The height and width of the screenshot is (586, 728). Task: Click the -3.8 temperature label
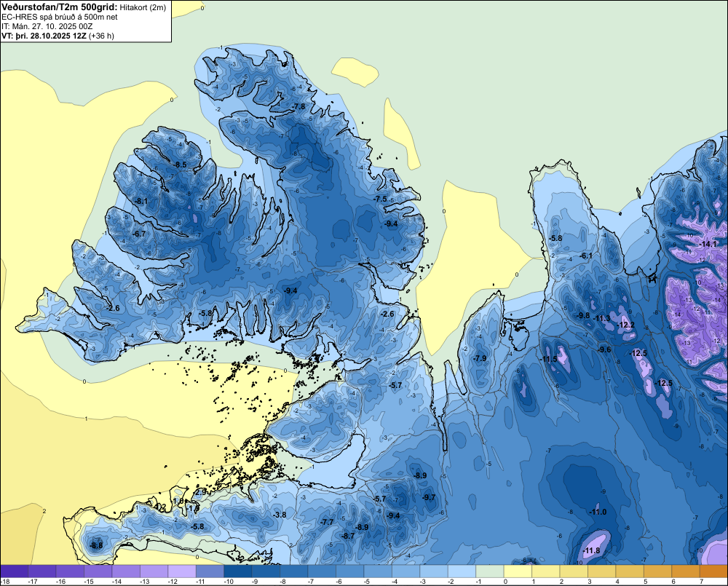pyautogui.click(x=280, y=515)
